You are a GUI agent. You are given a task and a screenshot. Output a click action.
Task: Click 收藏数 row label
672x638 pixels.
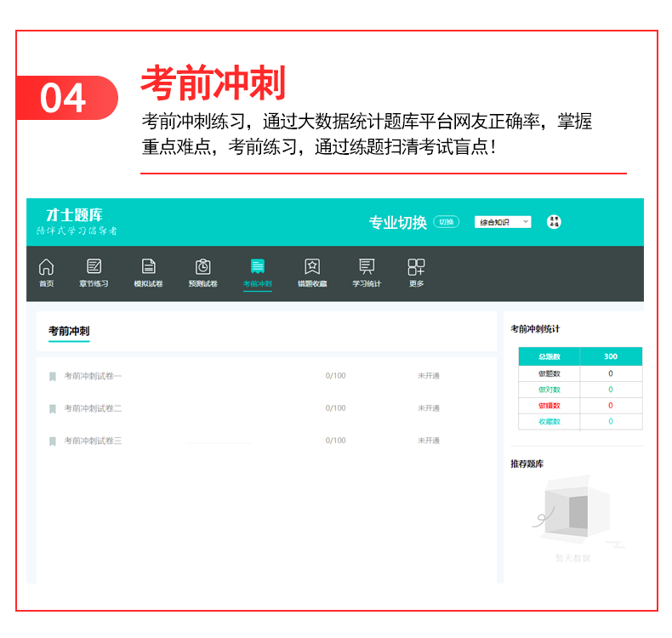pos(549,422)
